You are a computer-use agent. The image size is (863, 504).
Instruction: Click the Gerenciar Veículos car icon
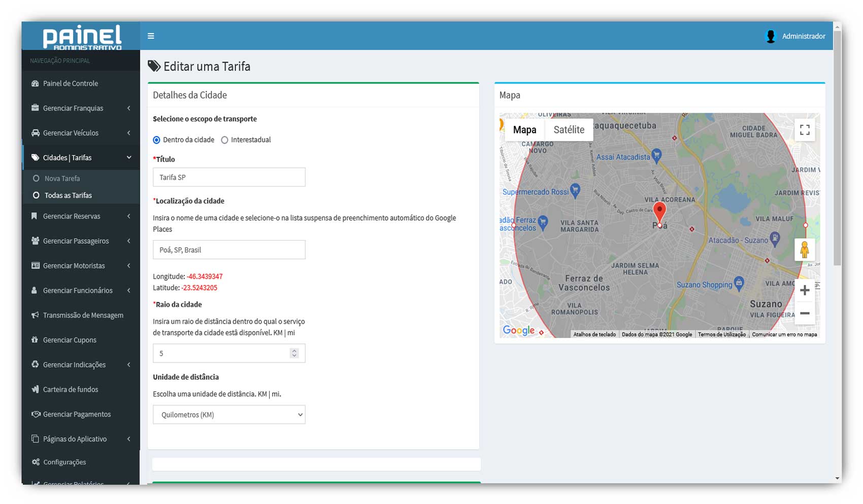pyautogui.click(x=35, y=132)
